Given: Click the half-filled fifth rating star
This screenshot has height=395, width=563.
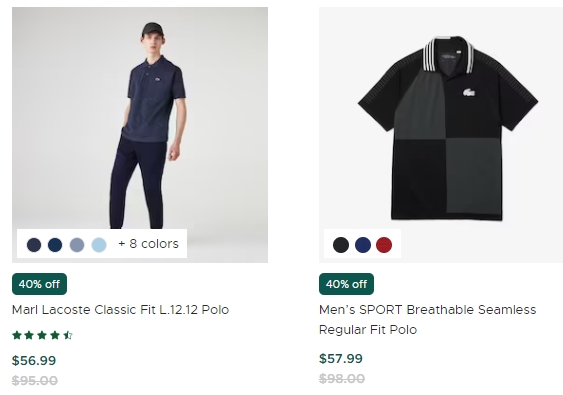Looking at the screenshot, I should click(x=68, y=335).
